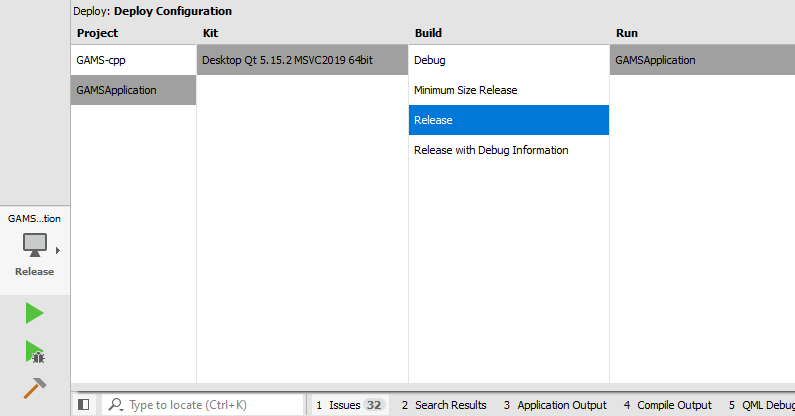Select Minimum Size Release build
Screen dimensions: 795x416
465,90
